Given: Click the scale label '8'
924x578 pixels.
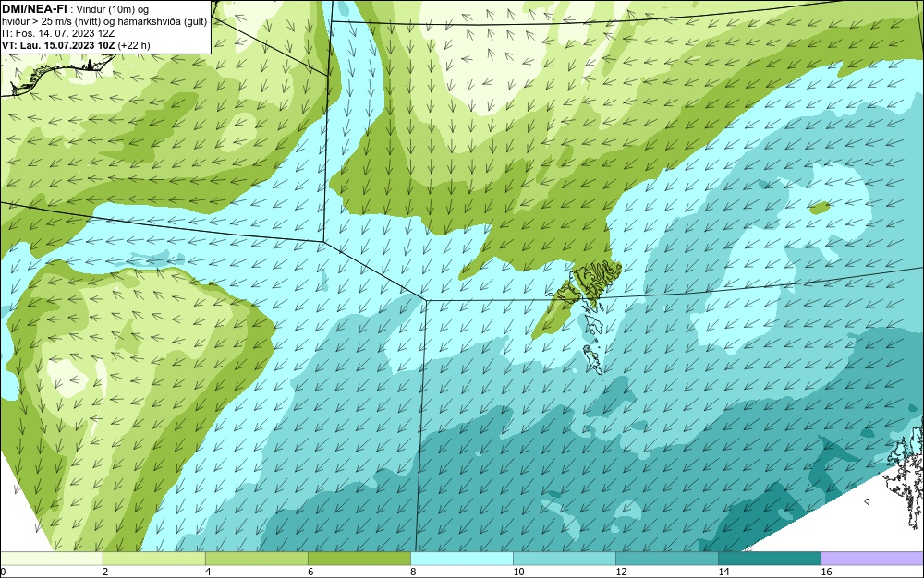Looking at the screenshot, I should click(413, 572).
